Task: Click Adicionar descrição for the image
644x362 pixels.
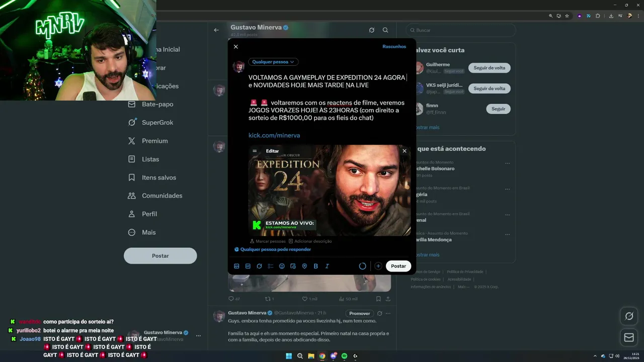Action: (310, 241)
